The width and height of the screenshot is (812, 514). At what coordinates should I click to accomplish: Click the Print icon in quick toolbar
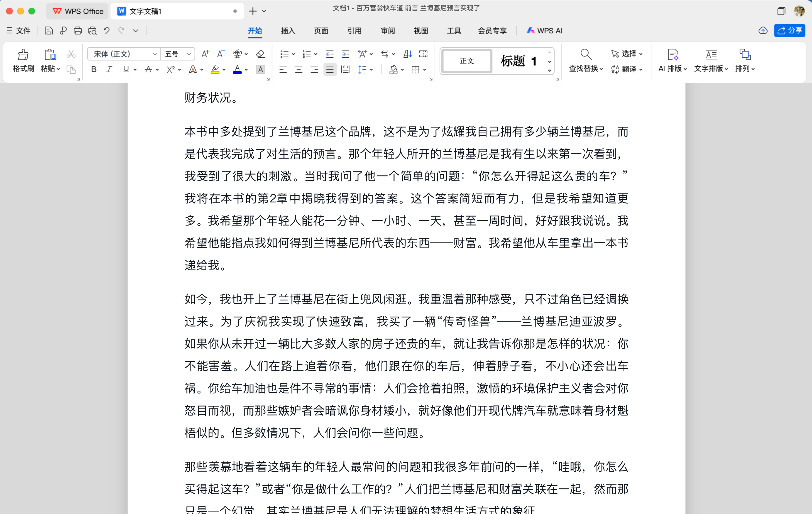point(78,31)
